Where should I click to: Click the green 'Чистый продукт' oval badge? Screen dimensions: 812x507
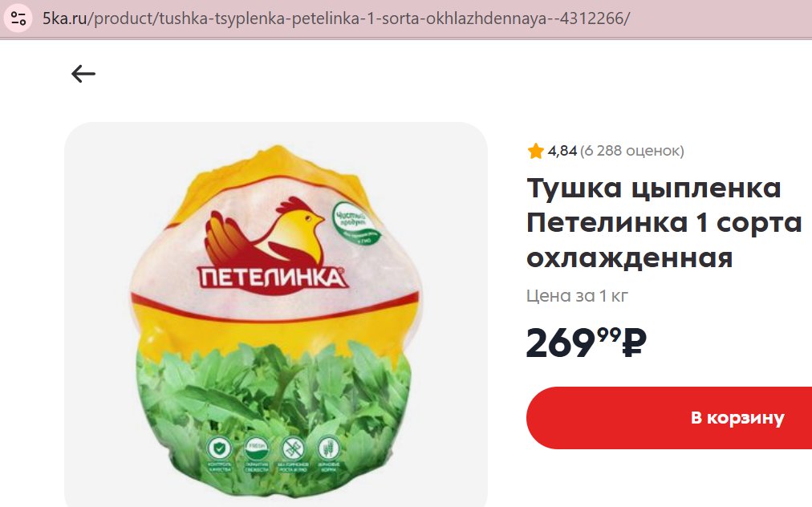point(355,223)
